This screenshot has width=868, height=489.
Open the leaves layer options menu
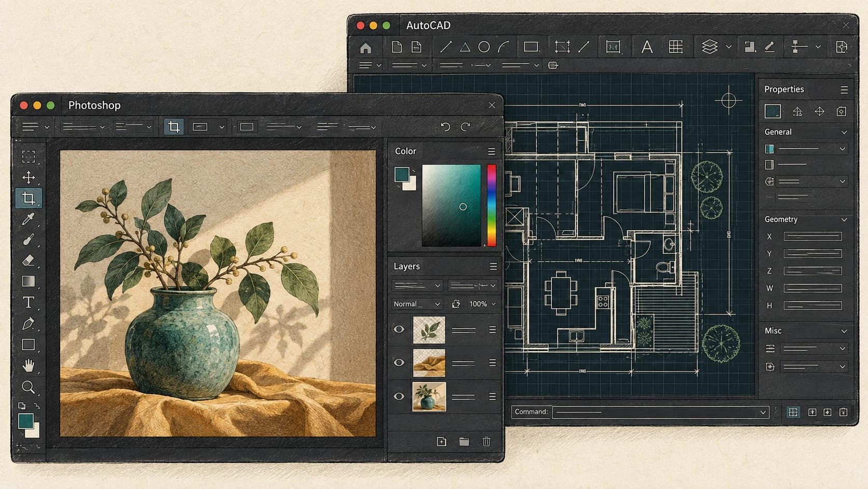(x=492, y=330)
